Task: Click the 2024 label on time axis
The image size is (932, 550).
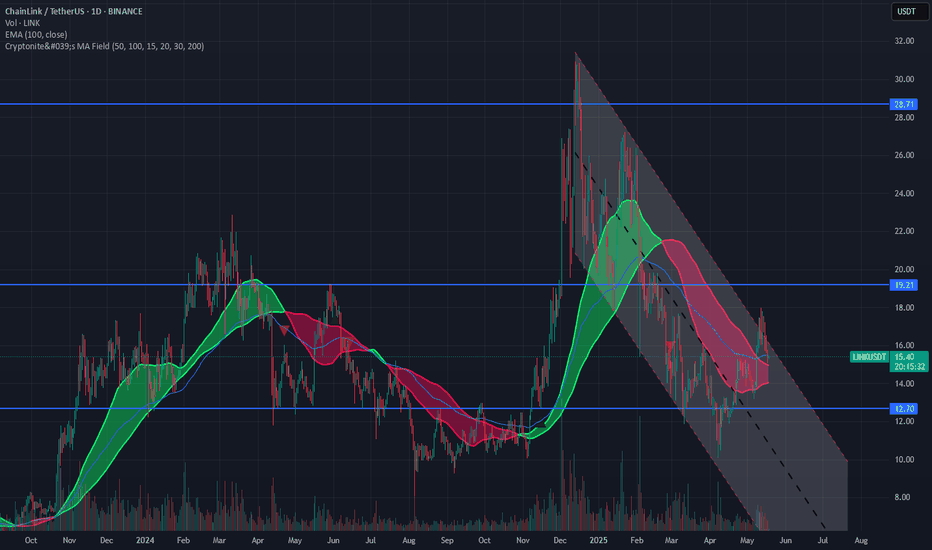Action: click(145, 540)
